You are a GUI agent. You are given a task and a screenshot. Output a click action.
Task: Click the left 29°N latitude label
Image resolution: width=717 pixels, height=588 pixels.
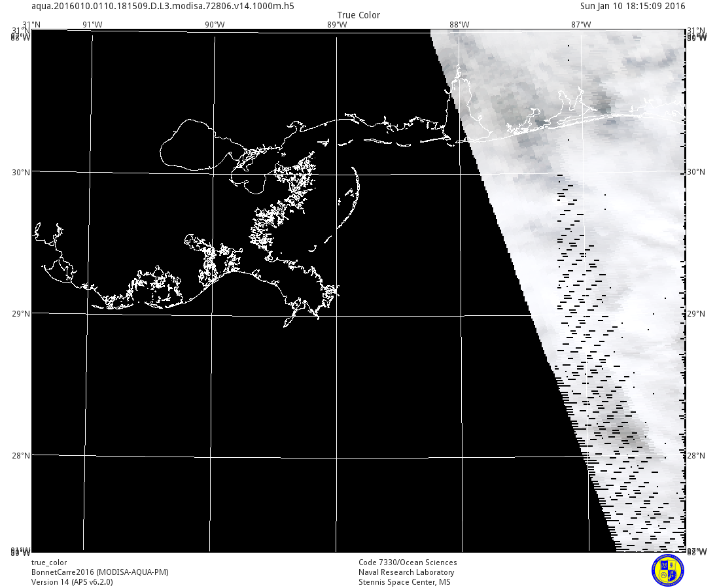21,314
